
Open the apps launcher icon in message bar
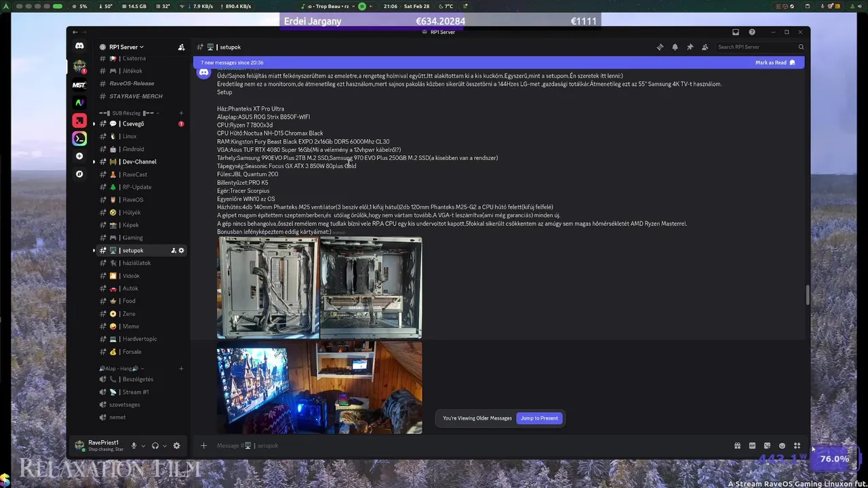coord(797,445)
